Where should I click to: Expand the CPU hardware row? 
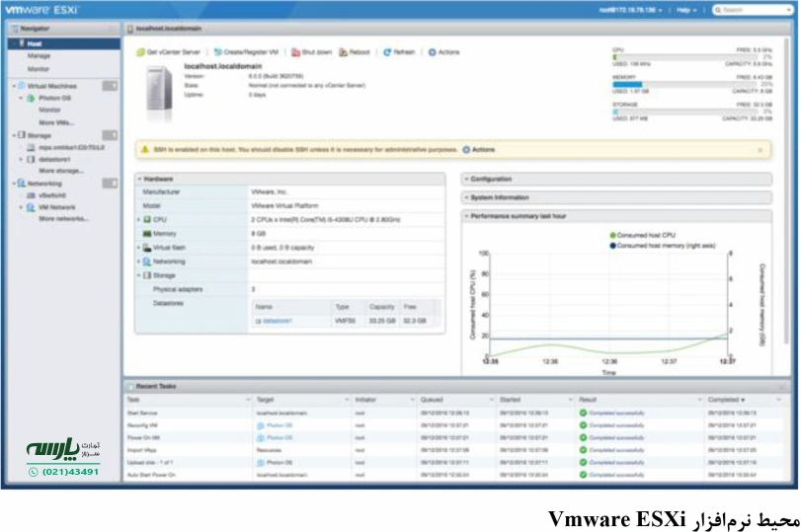point(138,219)
